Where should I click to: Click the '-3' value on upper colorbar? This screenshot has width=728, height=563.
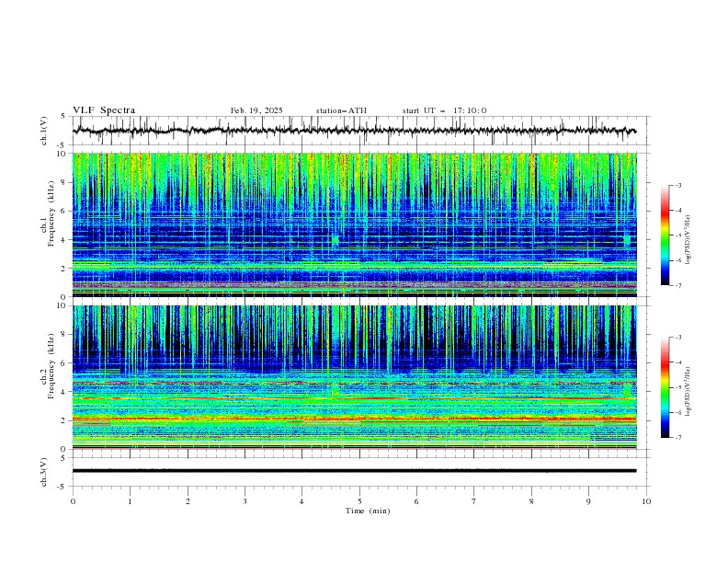(677, 185)
